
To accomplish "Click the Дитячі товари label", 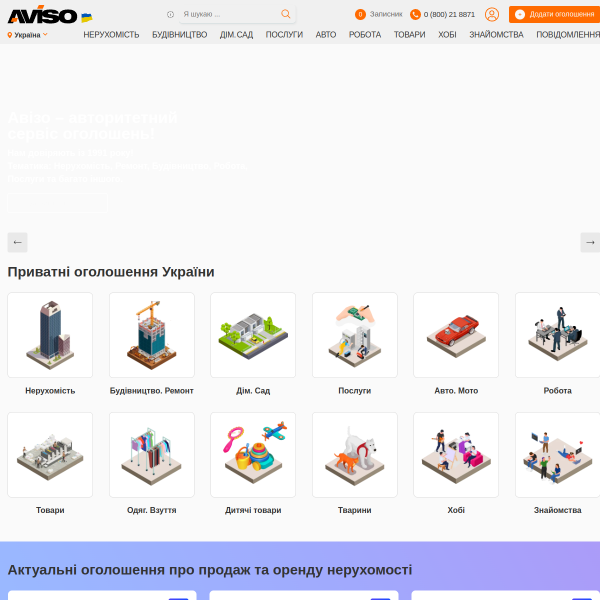I will click(x=253, y=510).
